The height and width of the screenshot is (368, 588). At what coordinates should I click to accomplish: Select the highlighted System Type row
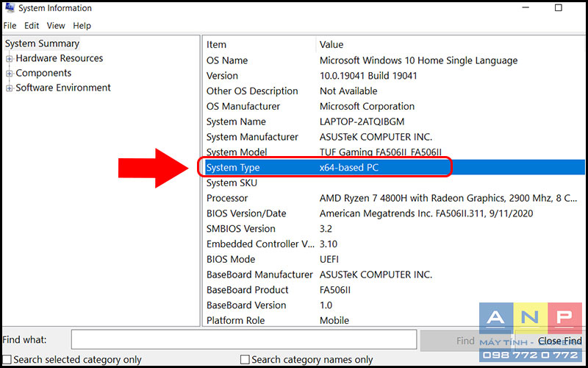click(x=394, y=168)
